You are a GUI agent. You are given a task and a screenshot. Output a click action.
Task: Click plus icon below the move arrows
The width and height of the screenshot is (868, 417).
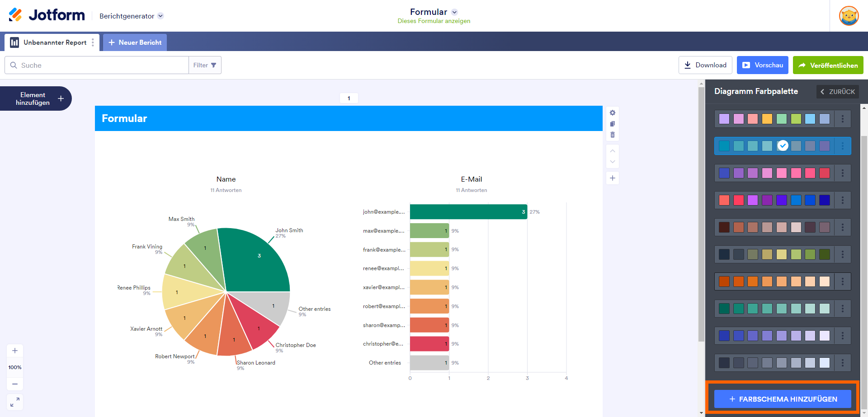(613, 178)
